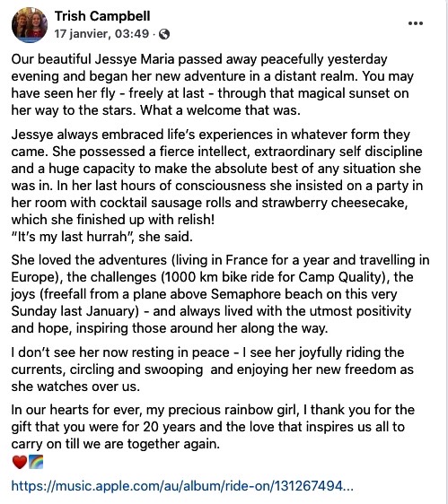Click the vertical scrollbar on the right edge
This screenshot has width=448, height=504.
pos(446,252)
